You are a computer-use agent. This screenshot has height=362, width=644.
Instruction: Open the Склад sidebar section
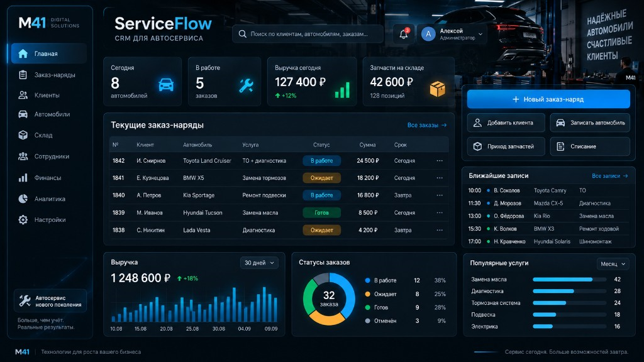point(49,135)
